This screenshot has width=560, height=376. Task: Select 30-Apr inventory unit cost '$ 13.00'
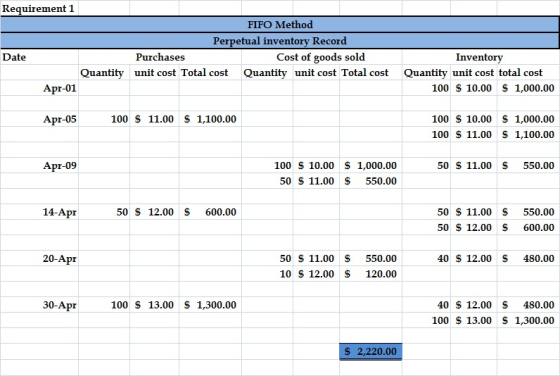(x=474, y=320)
